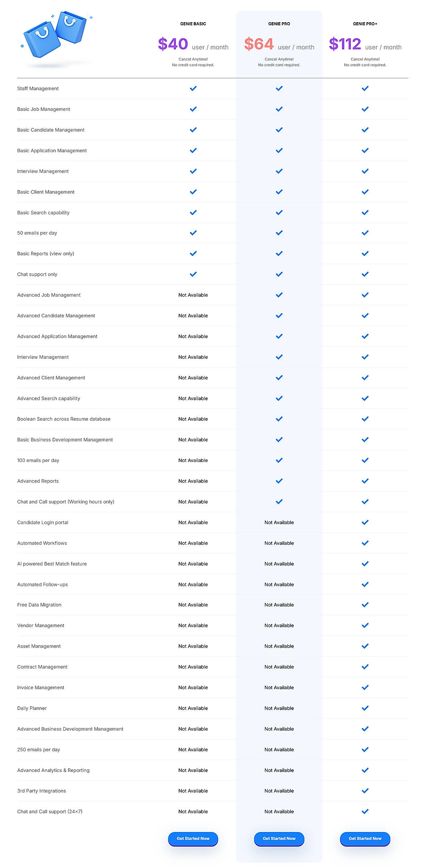Click the Chat and Call support (24×7) checkmark
Image resolution: width=423 pixels, height=868 pixels.
365,811
